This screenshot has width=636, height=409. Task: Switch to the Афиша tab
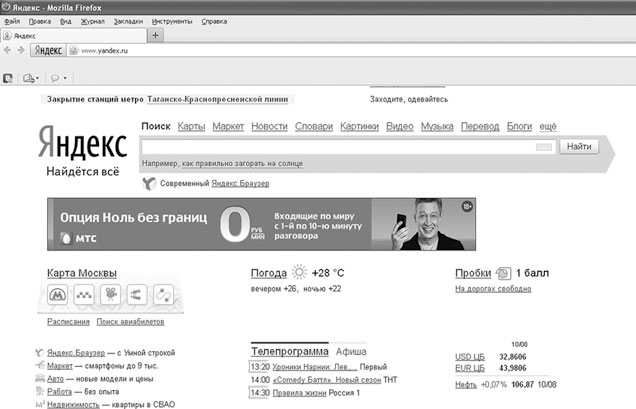[x=350, y=352]
